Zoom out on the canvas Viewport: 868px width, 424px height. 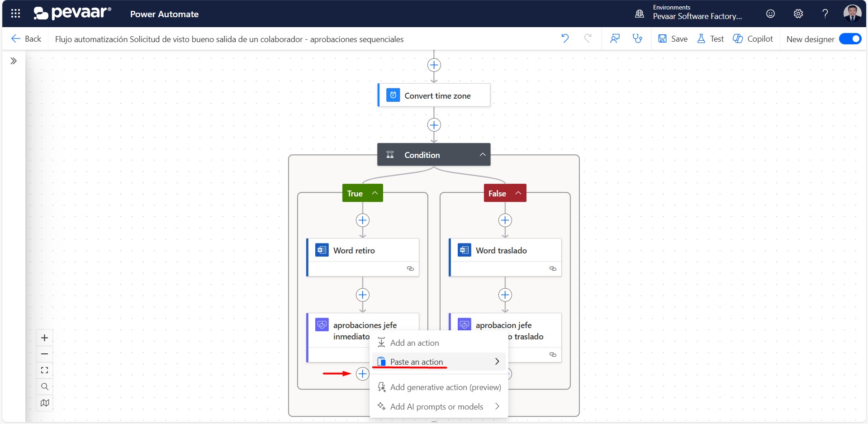click(x=44, y=354)
